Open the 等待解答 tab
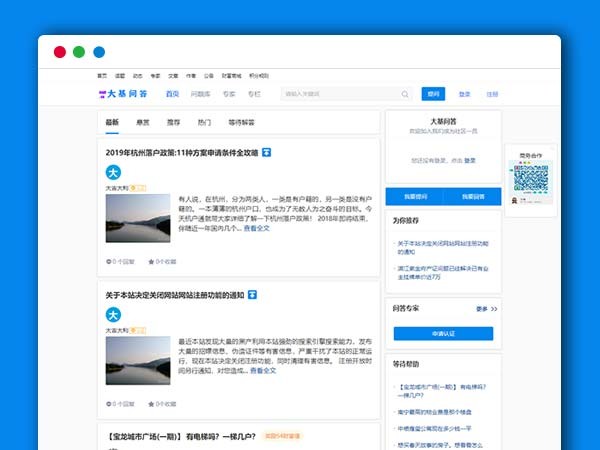The width and height of the screenshot is (600, 450). click(241, 122)
